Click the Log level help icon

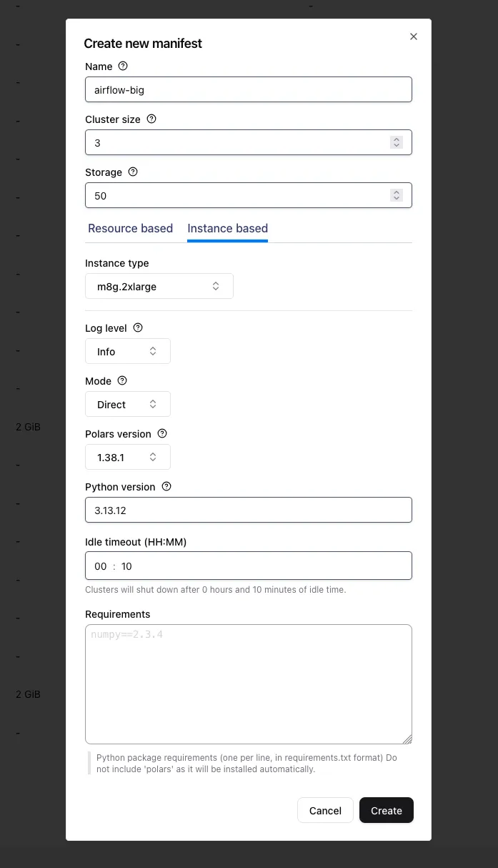pyautogui.click(x=138, y=327)
